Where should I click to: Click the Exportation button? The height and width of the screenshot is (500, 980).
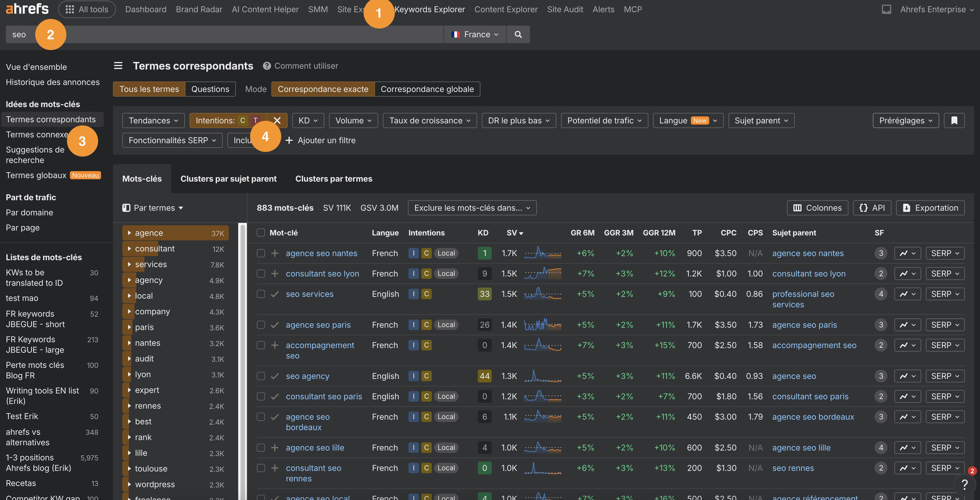click(930, 208)
